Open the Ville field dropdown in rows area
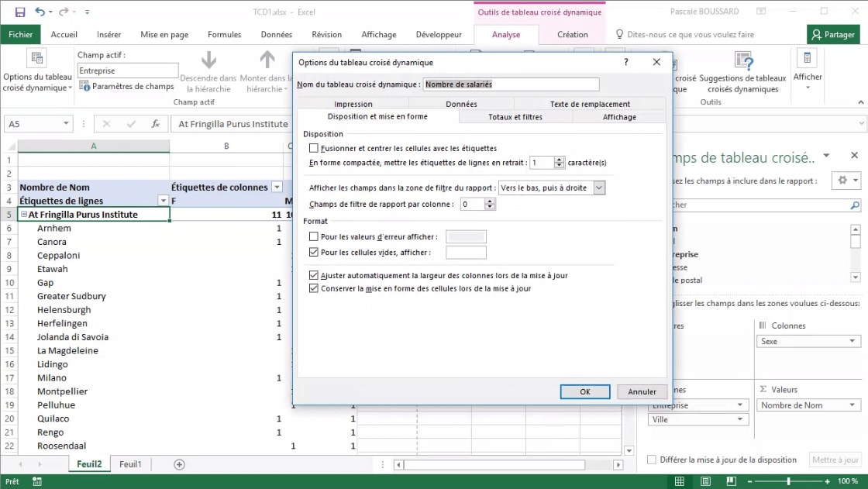868x489 pixels. point(739,419)
